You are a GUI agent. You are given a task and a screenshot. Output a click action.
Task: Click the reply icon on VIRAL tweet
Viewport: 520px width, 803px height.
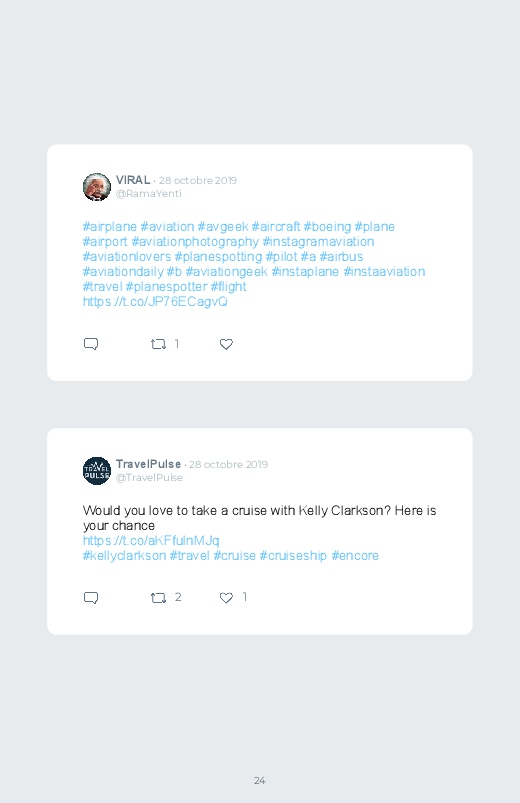pyautogui.click(x=91, y=344)
